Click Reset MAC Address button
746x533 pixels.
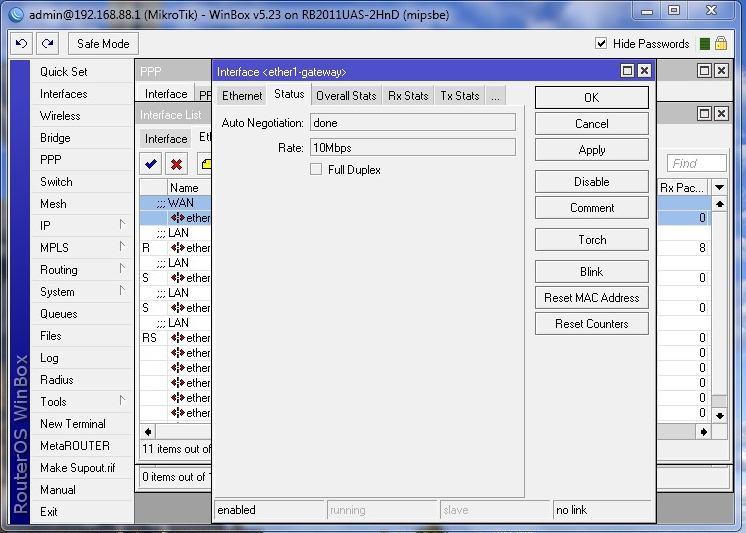click(591, 298)
